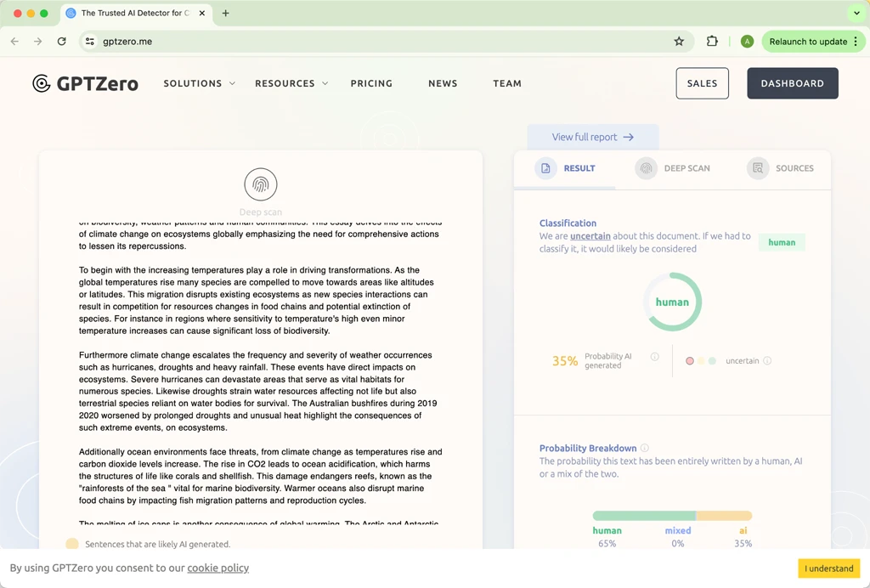Viewport: 870px width, 588px height.
Task: Click the 35% probability value
Action: pos(565,361)
